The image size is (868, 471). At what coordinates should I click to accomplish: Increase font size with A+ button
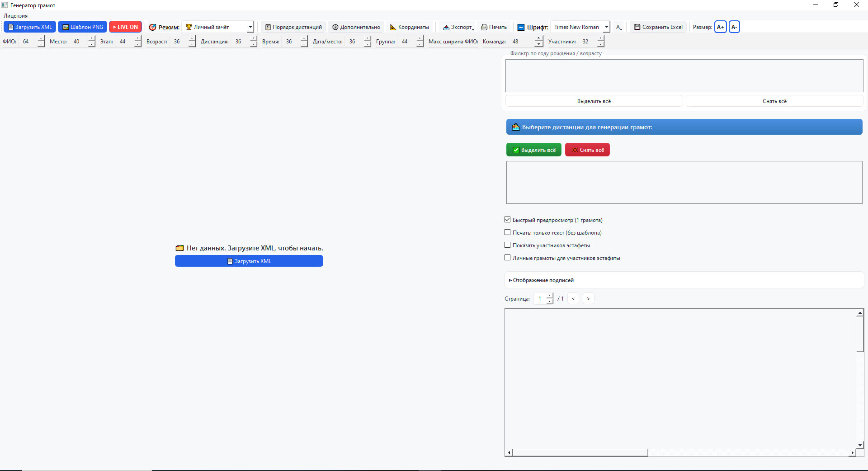[x=720, y=27]
